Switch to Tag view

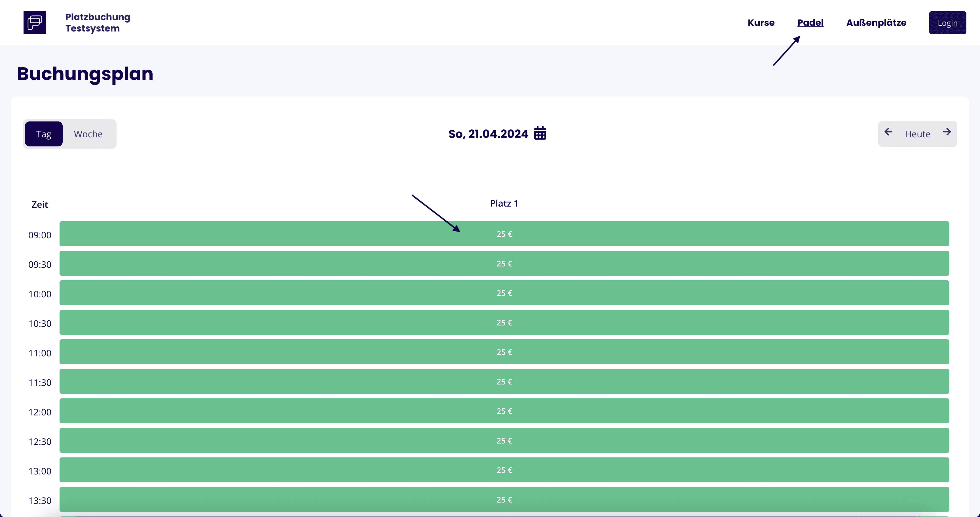coord(44,134)
